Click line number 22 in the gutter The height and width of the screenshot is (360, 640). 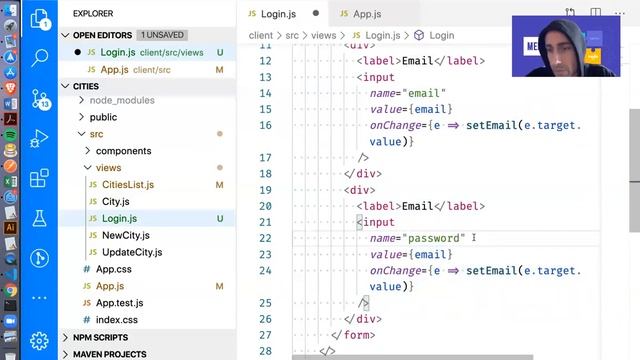click(x=265, y=238)
